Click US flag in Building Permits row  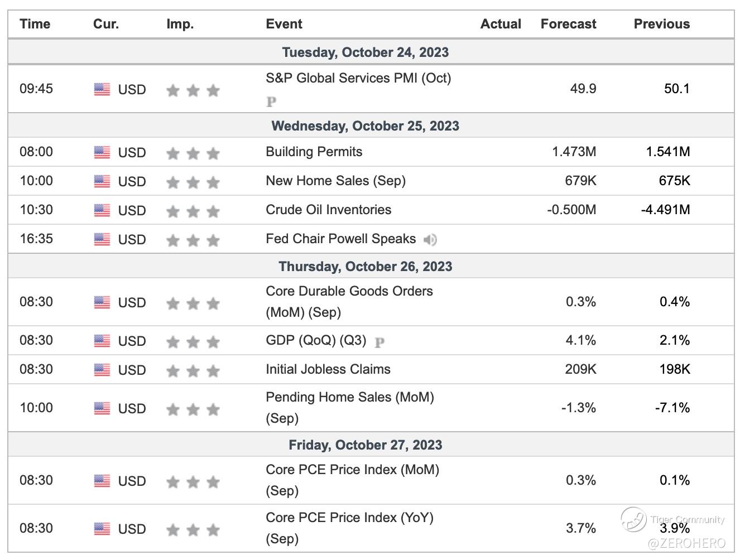click(102, 152)
